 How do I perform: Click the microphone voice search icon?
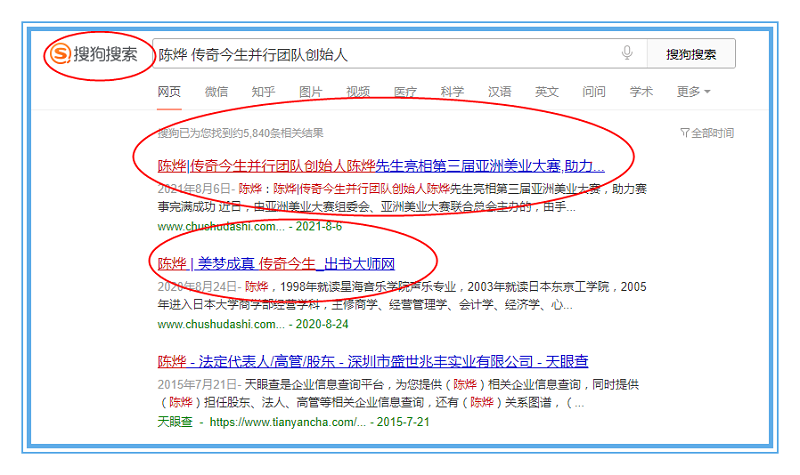(x=627, y=53)
